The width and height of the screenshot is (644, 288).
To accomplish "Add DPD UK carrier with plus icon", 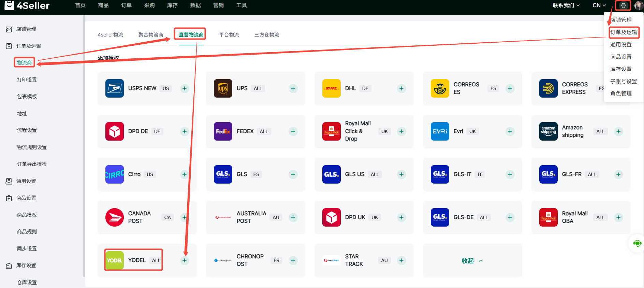I will (401, 217).
